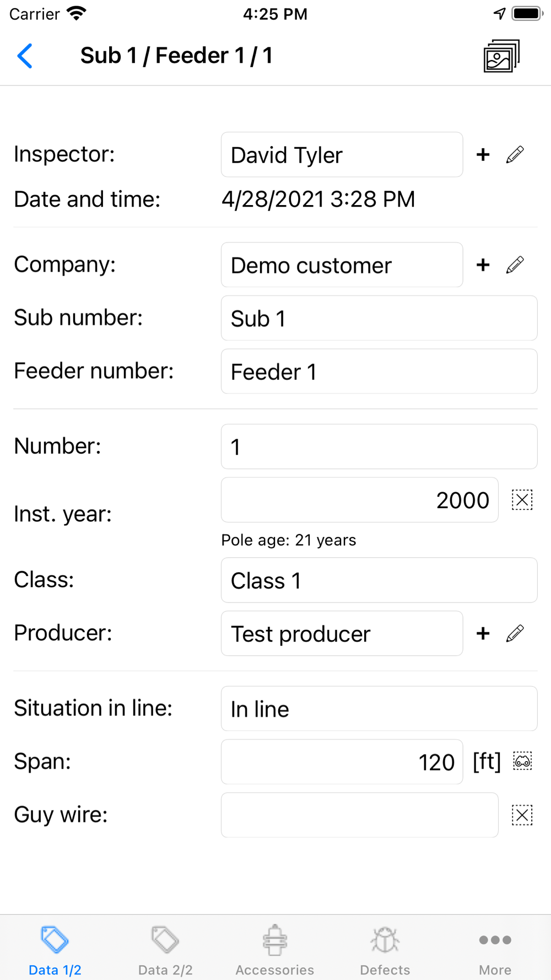
Task: Add a new company with plus
Action: pos(483,265)
